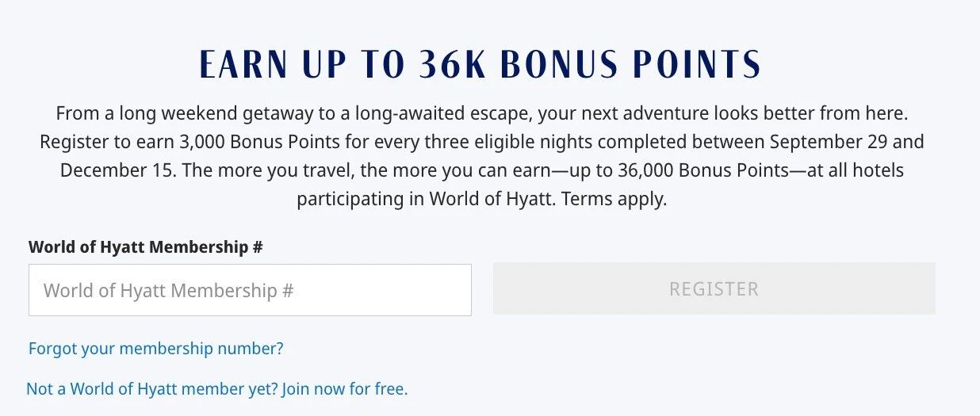Open the 'Forgot your membership number?' link

tap(155, 349)
